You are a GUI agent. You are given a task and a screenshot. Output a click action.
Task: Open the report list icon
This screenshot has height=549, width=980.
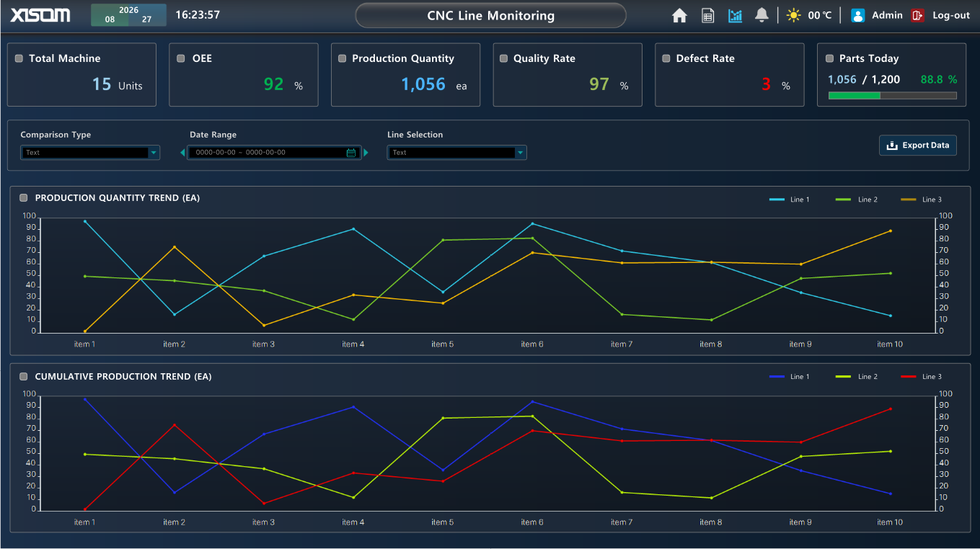(707, 15)
